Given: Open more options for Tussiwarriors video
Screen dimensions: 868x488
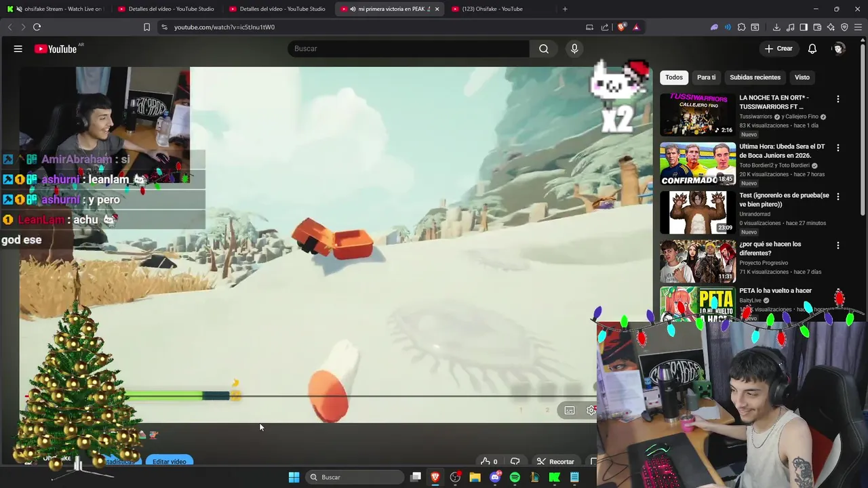Looking at the screenshot, I should coord(837,99).
